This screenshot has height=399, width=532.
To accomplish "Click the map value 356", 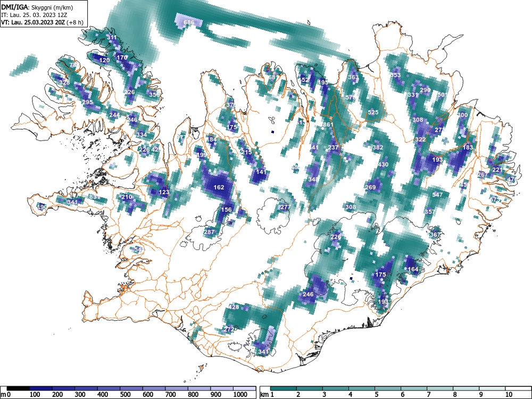I will 154,94.
